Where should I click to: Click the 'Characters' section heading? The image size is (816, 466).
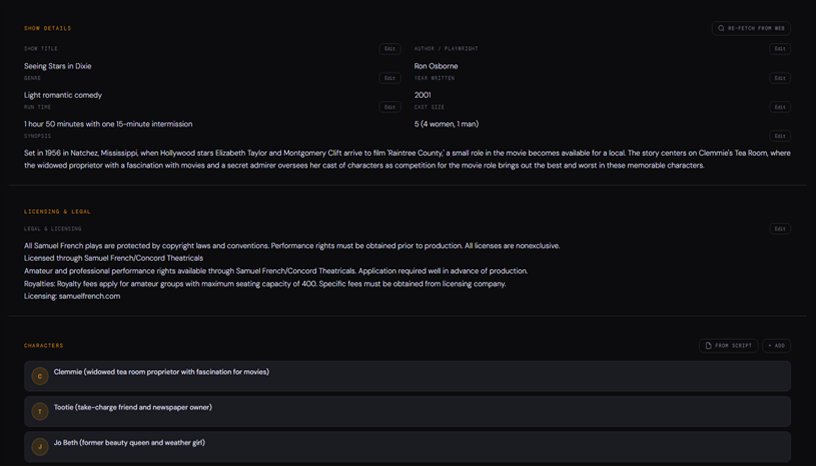tap(44, 346)
